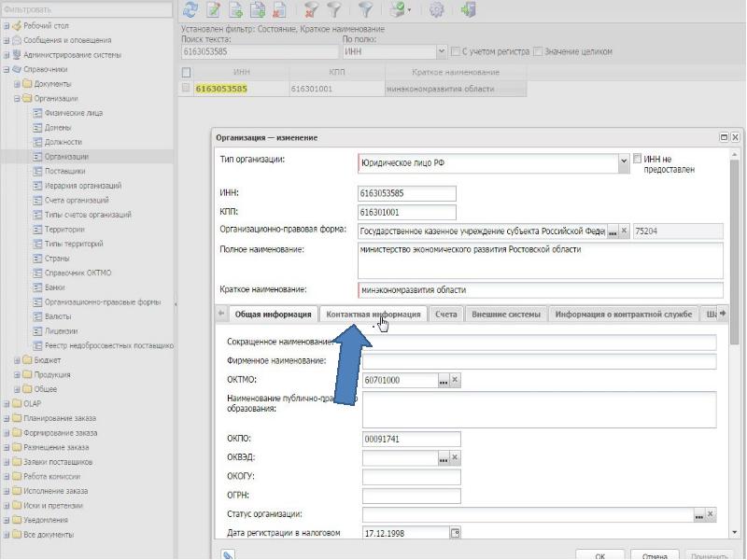Click the Отмена button
Viewport: 747px width, 560px height.
pos(655,555)
